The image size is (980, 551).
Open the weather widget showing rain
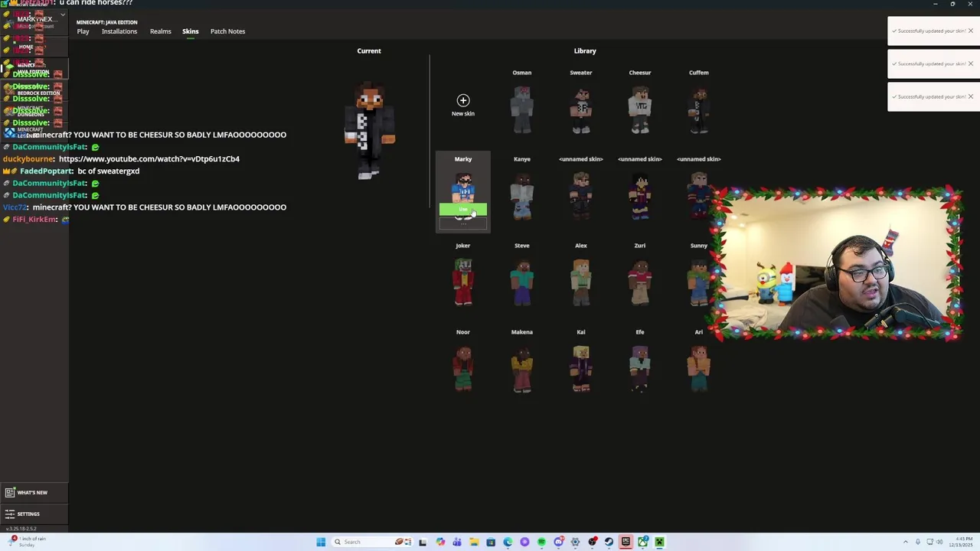27,542
